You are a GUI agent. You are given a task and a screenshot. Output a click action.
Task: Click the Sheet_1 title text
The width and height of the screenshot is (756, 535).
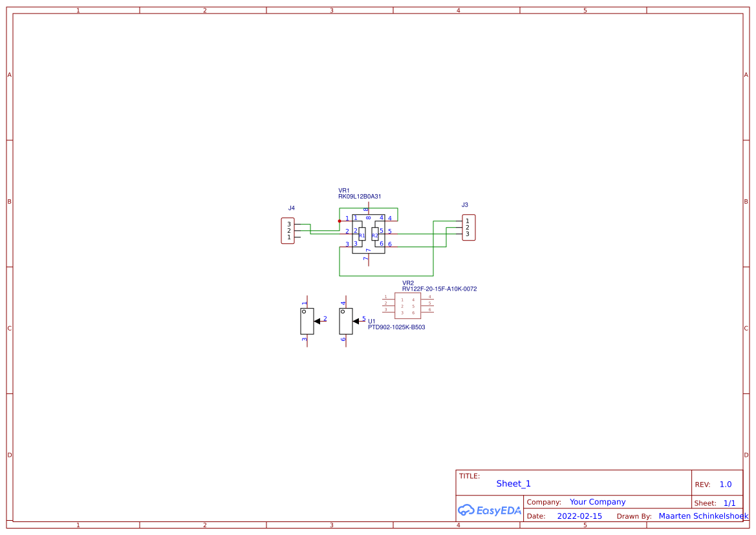click(513, 483)
